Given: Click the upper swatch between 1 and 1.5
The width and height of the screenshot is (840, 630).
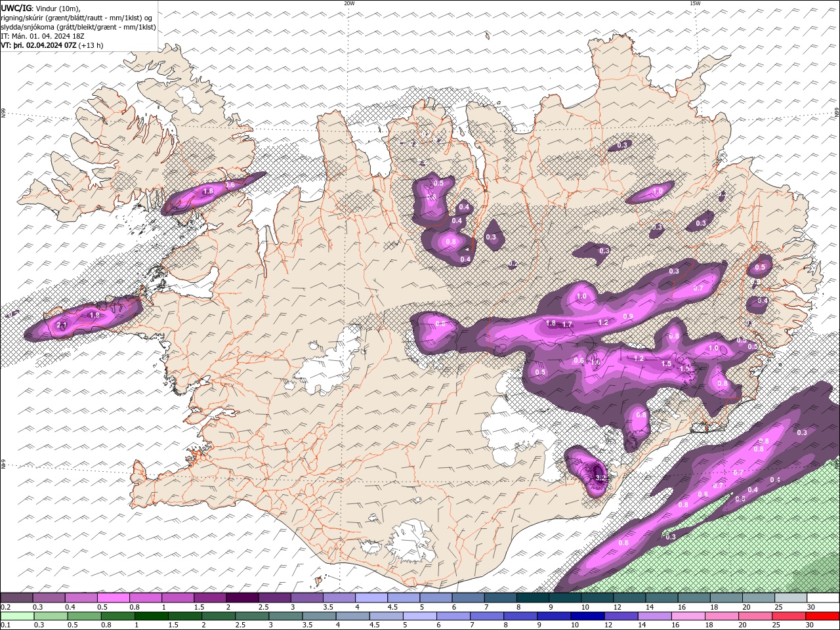Looking at the screenshot, I should 178,598.
